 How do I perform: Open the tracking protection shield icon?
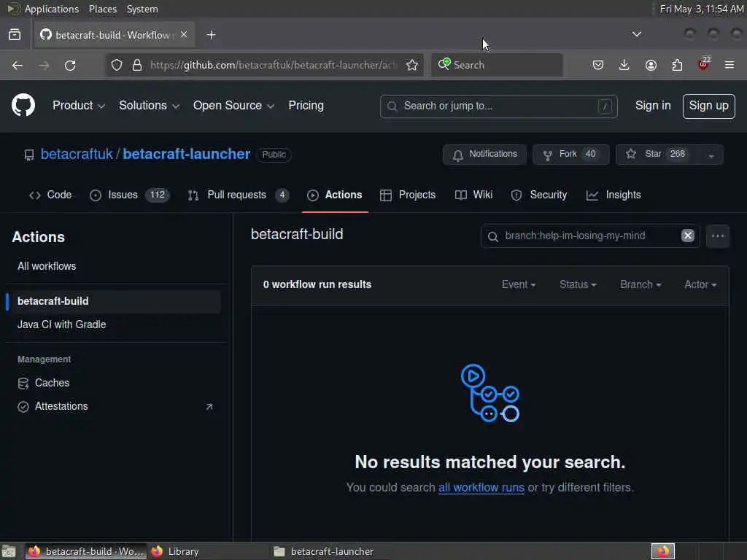117,65
